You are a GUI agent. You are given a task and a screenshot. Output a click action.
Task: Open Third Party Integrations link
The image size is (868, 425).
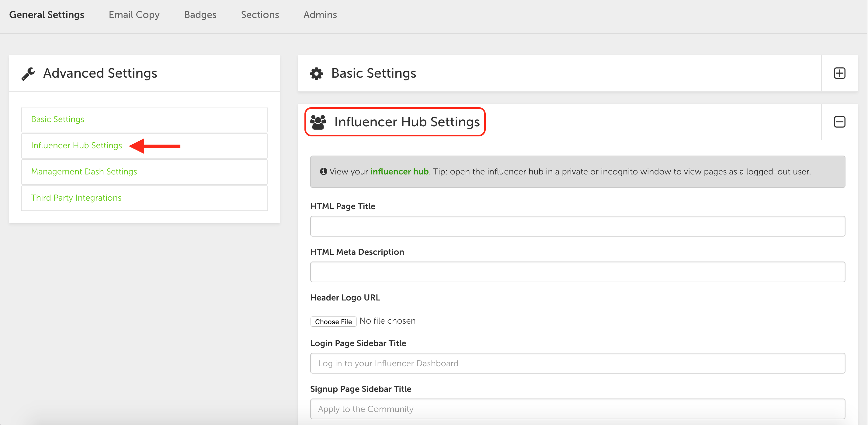[x=76, y=198]
